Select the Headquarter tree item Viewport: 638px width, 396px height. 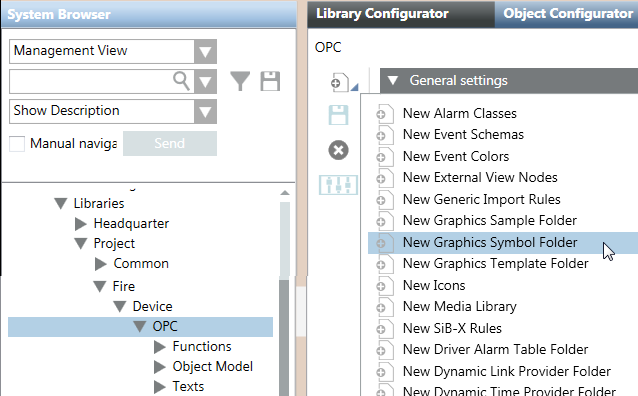(131, 223)
